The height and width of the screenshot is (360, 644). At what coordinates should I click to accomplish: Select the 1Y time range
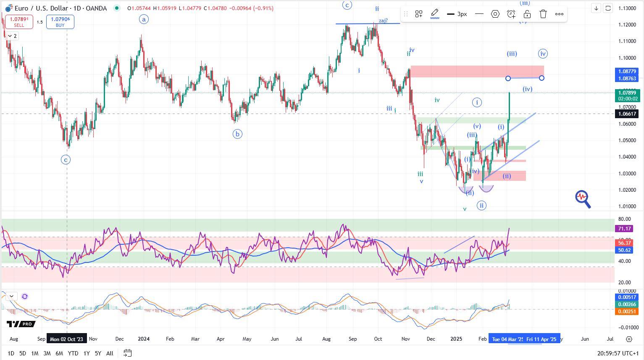[87, 353]
